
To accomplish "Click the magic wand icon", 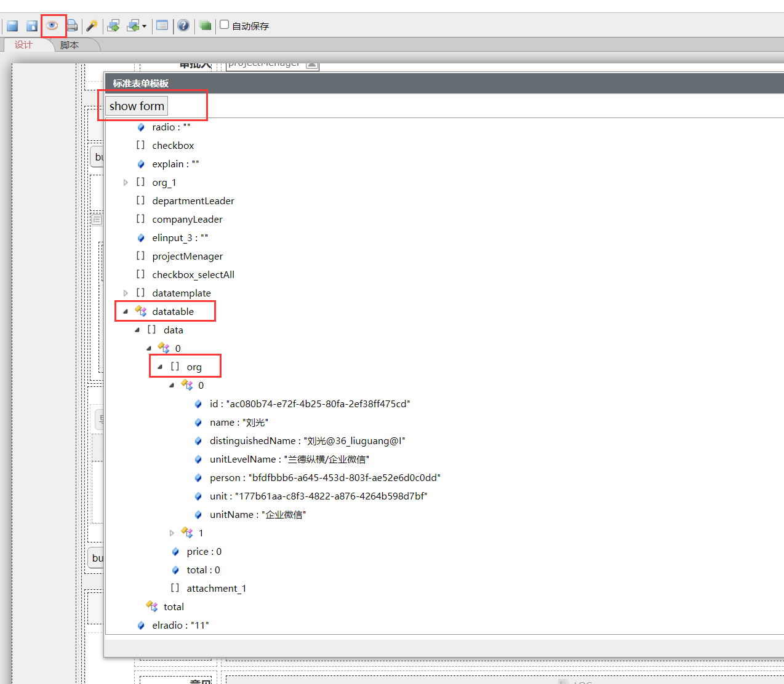I will pyautogui.click(x=92, y=26).
